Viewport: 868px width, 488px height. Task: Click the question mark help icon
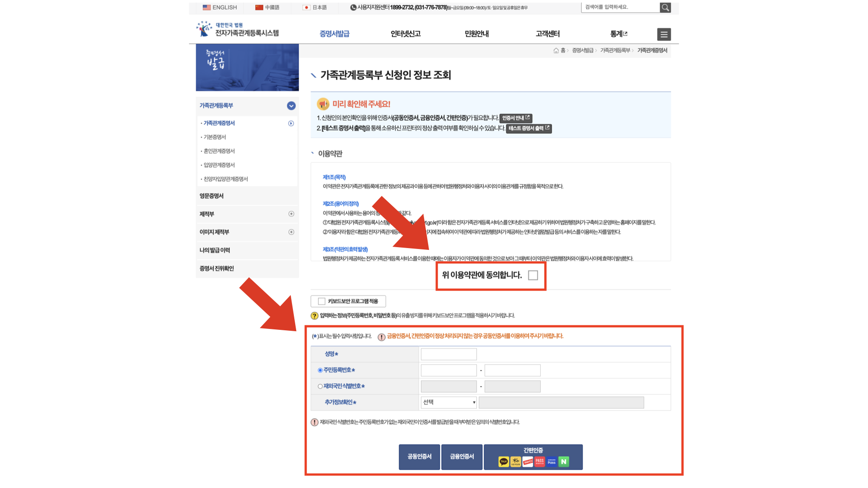[314, 316]
